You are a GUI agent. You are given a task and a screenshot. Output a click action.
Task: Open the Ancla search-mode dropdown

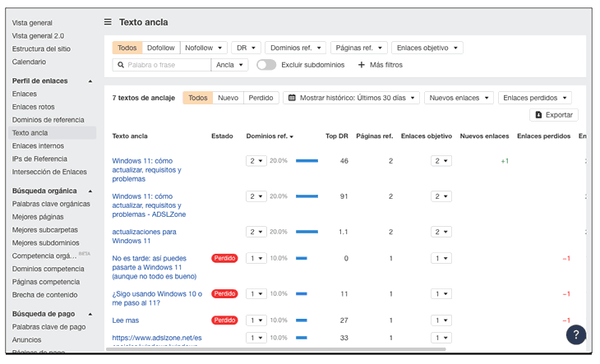coord(229,64)
